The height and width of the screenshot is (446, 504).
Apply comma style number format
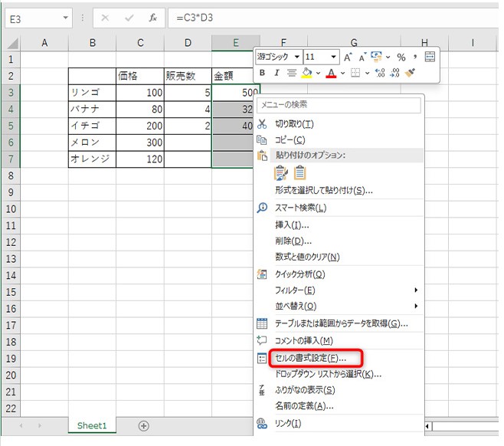click(x=415, y=57)
